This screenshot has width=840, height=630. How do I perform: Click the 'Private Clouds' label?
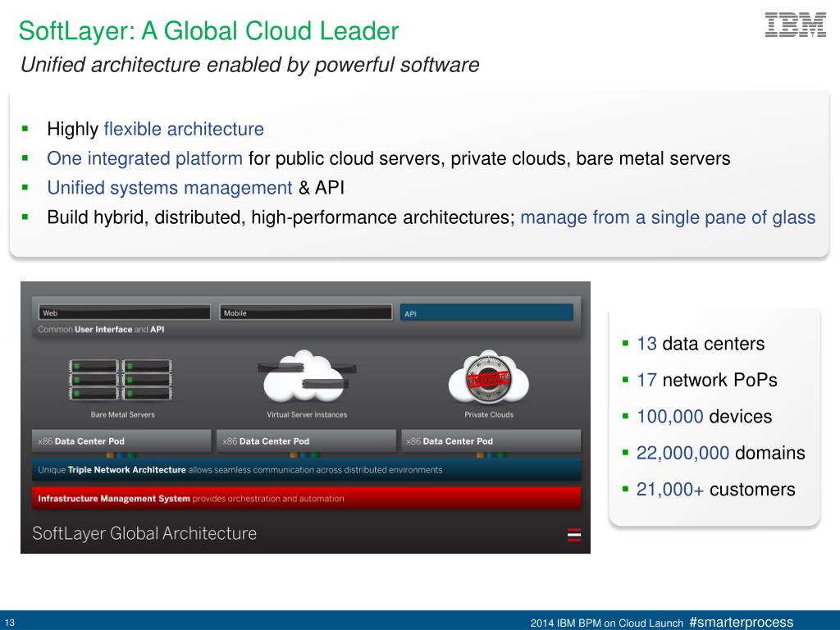point(489,414)
